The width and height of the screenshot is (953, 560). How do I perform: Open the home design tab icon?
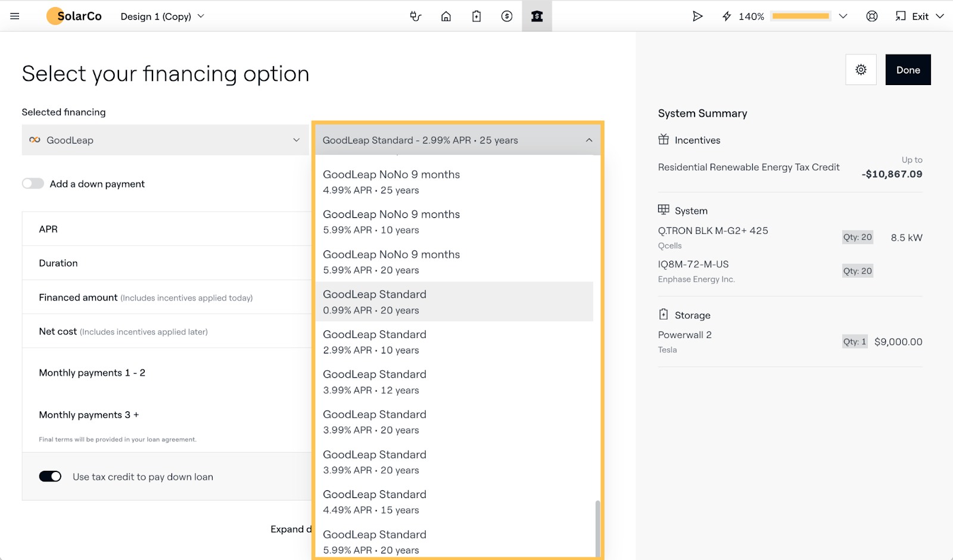[446, 16]
